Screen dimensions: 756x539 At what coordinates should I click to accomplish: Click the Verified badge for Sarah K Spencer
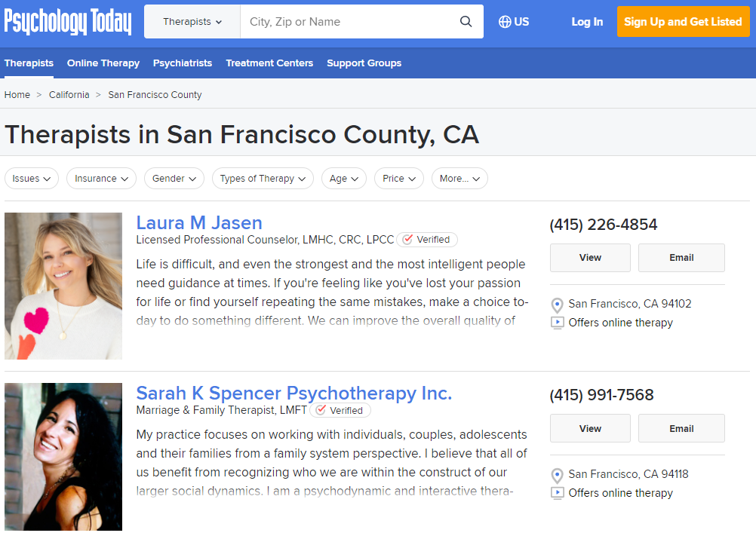340,410
